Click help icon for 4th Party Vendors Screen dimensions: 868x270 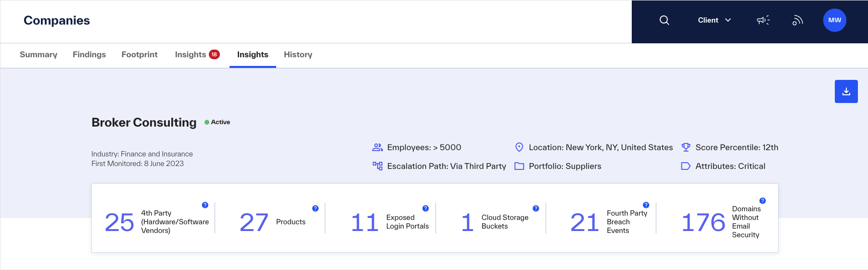click(x=205, y=205)
